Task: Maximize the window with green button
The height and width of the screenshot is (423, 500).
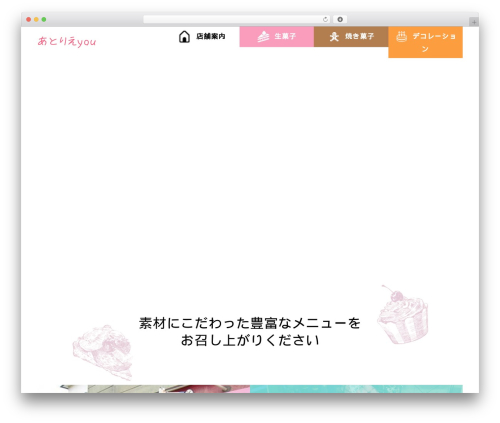Action: (x=44, y=19)
